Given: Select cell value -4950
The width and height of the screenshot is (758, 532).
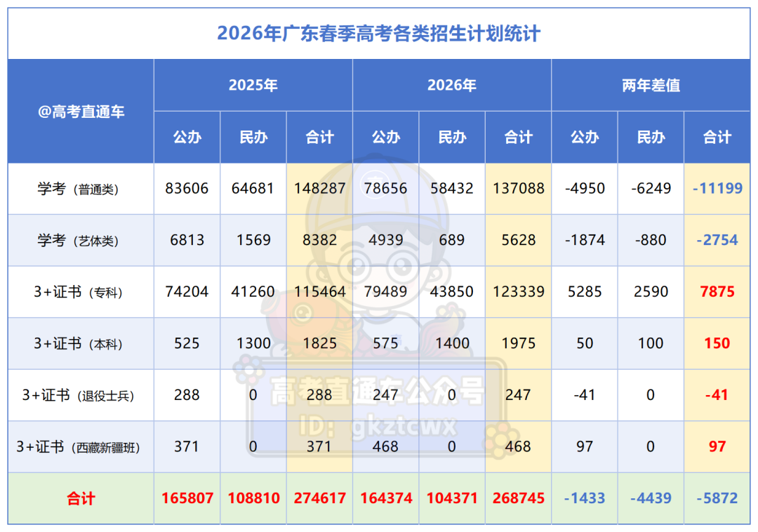Looking at the screenshot, I should click(585, 189).
